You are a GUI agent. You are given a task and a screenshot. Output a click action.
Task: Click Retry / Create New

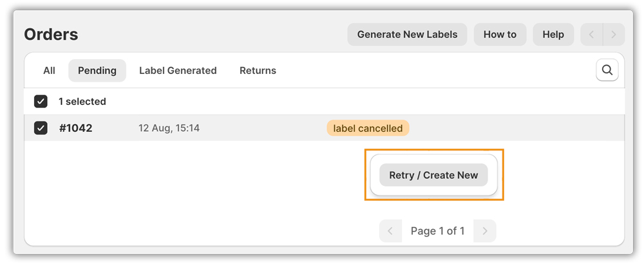point(433,175)
